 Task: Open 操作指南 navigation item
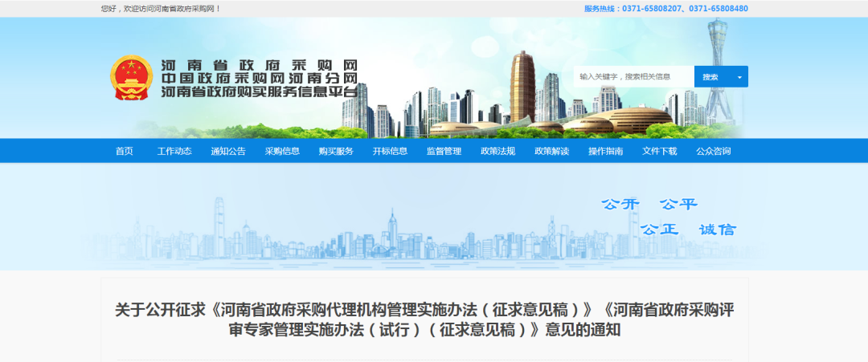606,151
